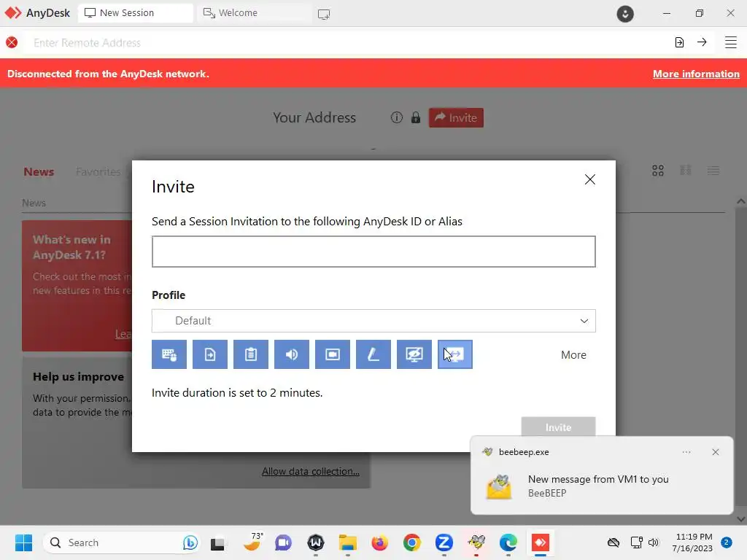Toggle privacy mode permission
747x560 pixels.
pos(414,354)
